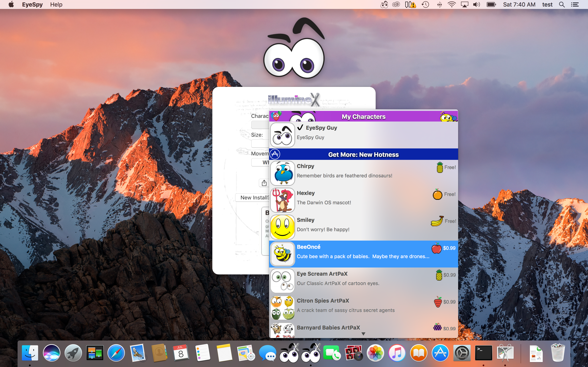
Task: Open Barnyard Babies ArtPaX thumbnail
Action: pos(282,330)
